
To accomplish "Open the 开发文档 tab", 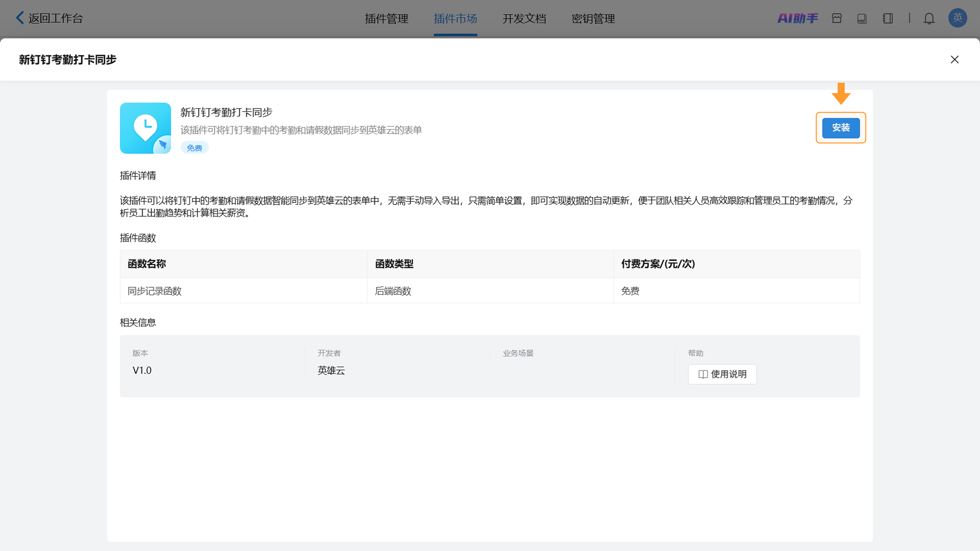I will coord(524,19).
